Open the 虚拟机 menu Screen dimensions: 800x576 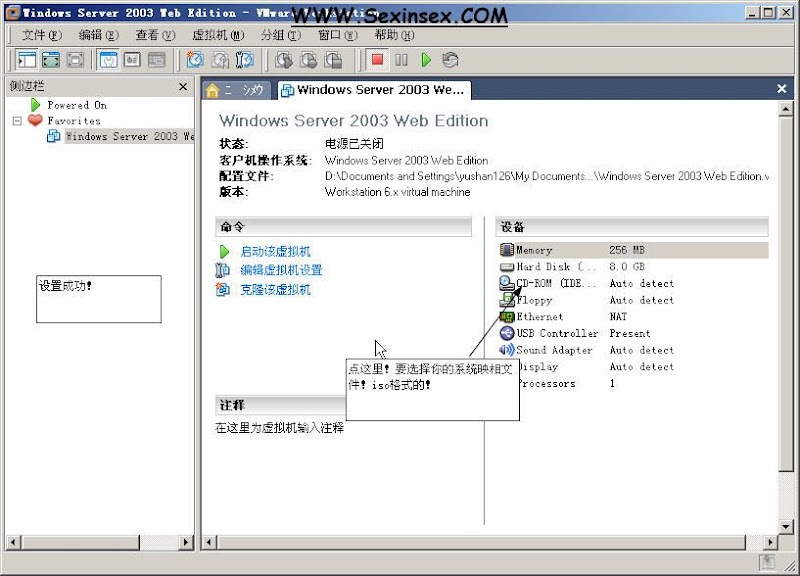point(218,35)
